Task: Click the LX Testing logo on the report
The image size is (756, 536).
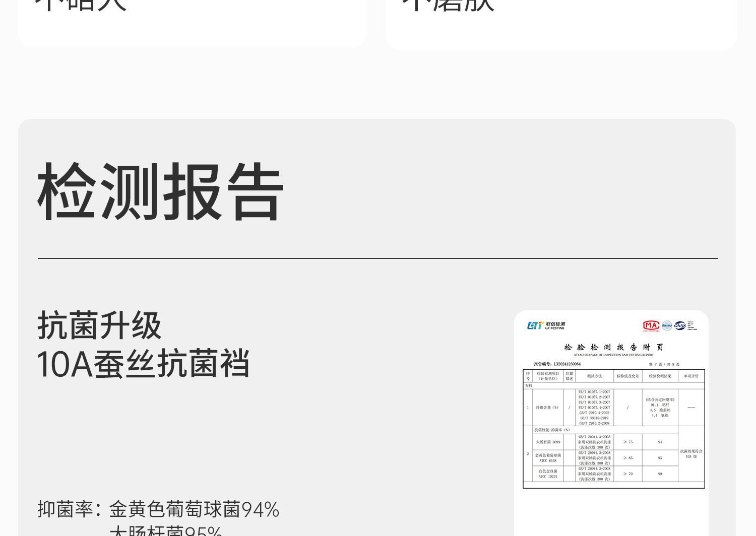Action: [546, 325]
